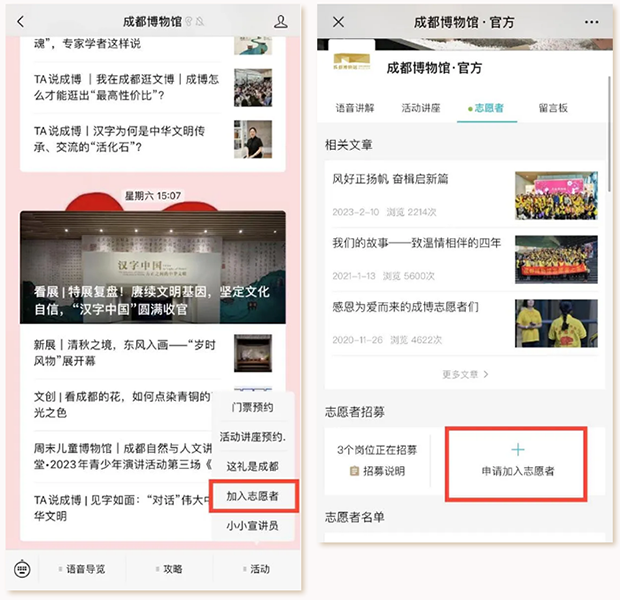Tap the keyboard toggle icon at bottom left
The image size is (620, 600).
[x=22, y=569]
